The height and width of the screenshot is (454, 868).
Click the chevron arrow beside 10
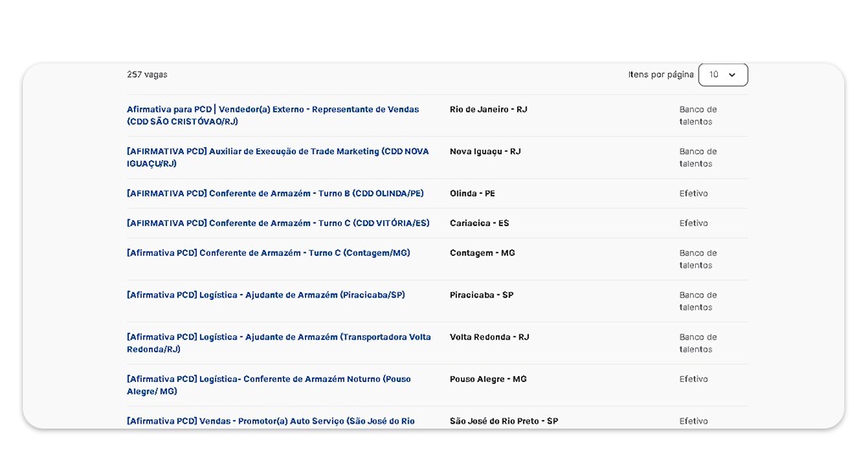pyautogui.click(x=732, y=75)
